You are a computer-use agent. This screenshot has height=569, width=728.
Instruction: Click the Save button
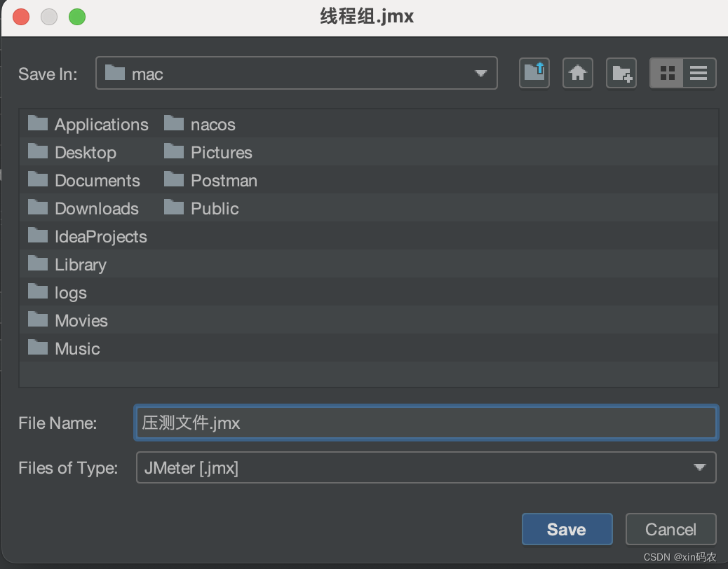(x=567, y=529)
